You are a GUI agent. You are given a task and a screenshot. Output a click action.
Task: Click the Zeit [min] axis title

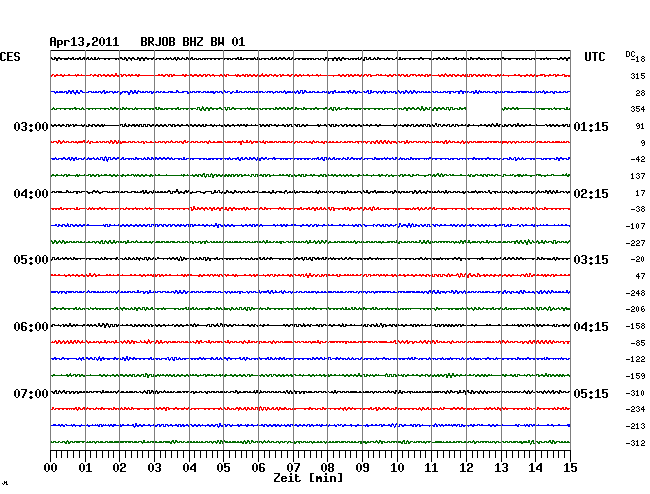tap(308, 478)
